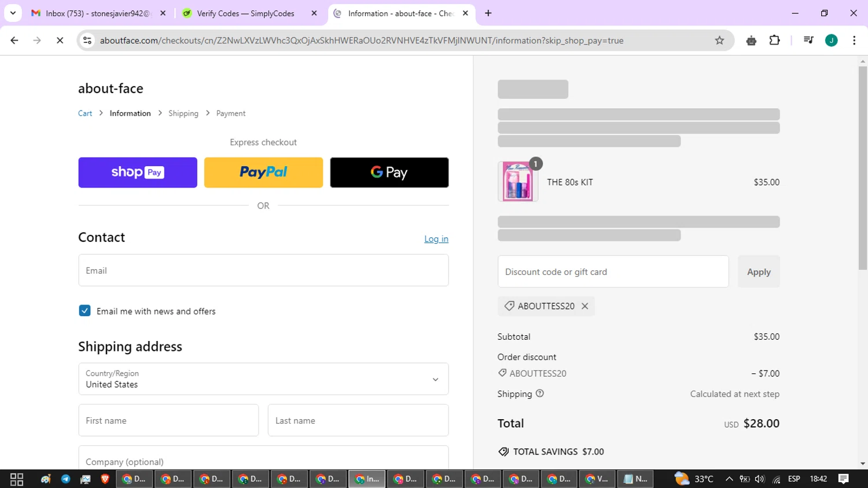Open Windows notification center
The height and width of the screenshot is (488, 868).
coord(844,479)
